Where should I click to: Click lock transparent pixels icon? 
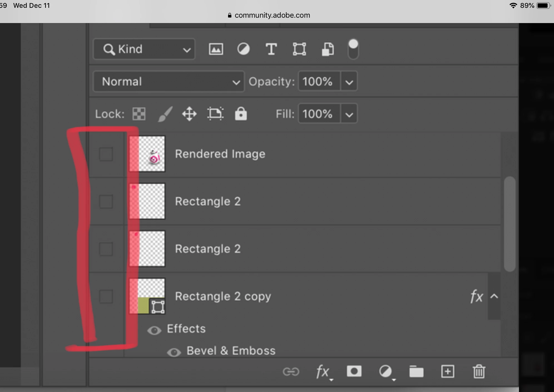(139, 114)
